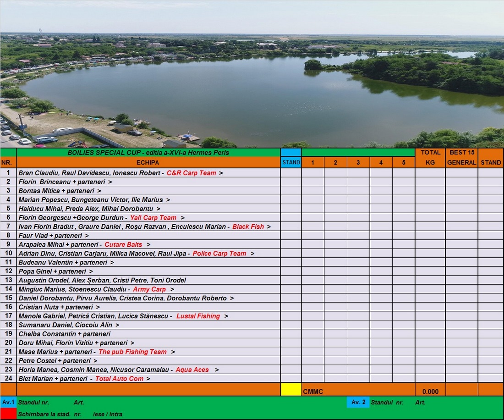Image resolution: width=504 pixels, height=420 pixels.
Task: Click the blue STAND column header
Action: (x=291, y=162)
